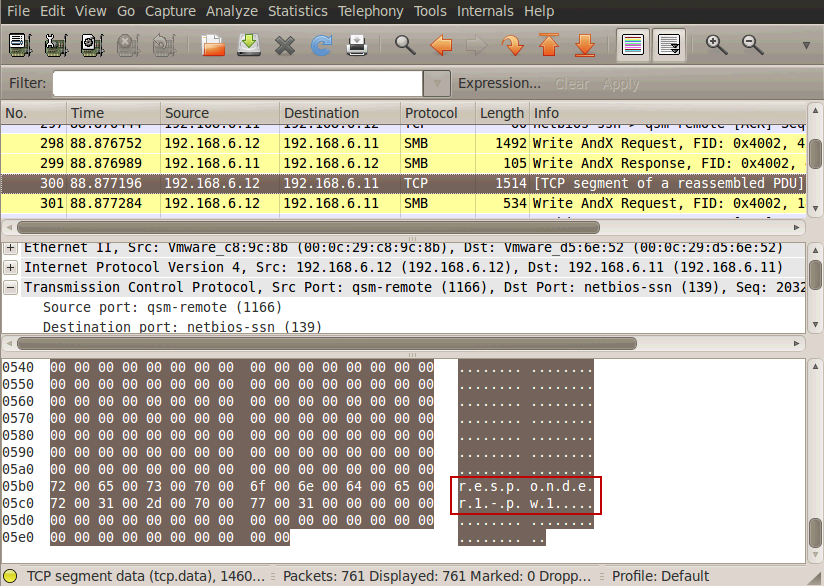Select packet 298 Write AndX Request

point(403,143)
